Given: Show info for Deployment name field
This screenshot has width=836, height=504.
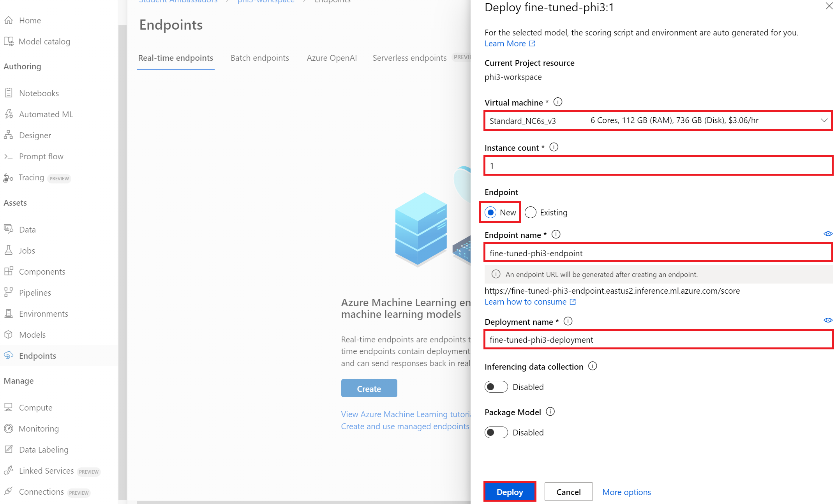Looking at the screenshot, I should pyautogui.click(x=568, y=321).
